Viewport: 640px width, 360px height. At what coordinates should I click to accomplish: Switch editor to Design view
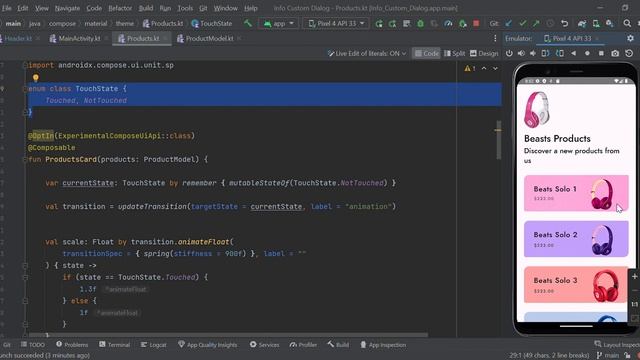484,53
